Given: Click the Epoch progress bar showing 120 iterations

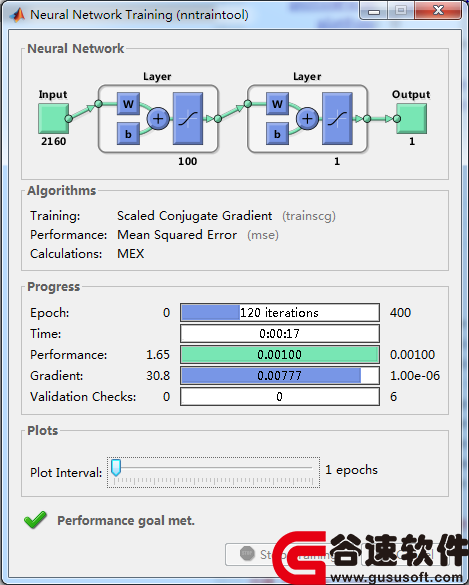Looking at the screenshot, I should 280,312.
